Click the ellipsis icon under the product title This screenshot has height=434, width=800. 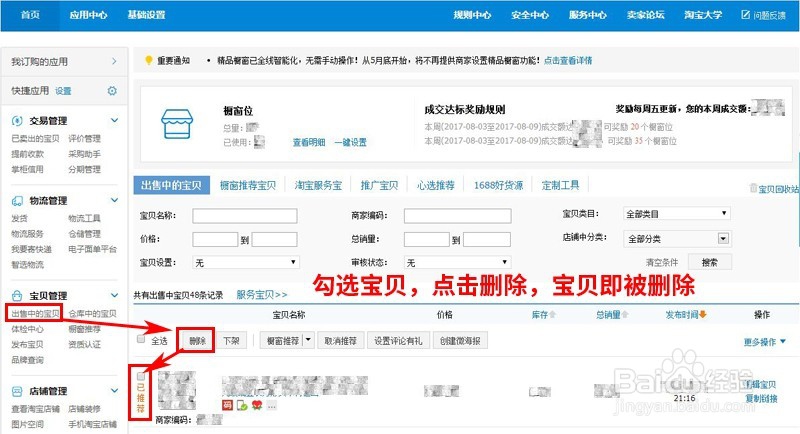(271, 405)
